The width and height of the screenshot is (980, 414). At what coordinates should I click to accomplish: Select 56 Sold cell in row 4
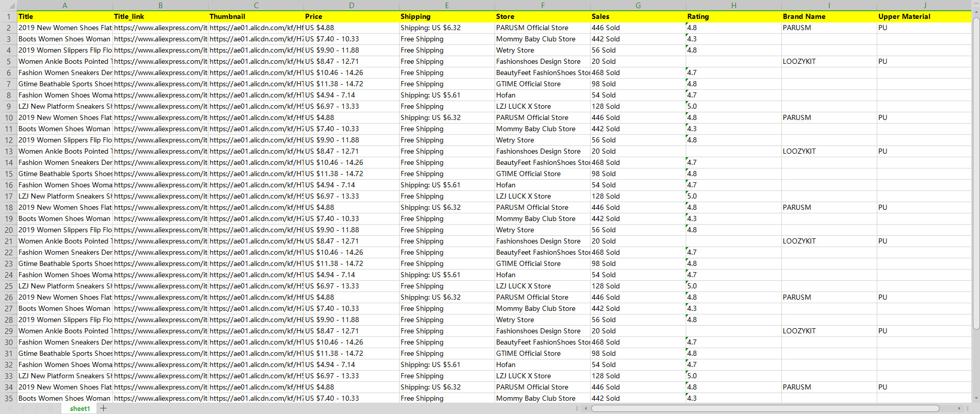638,50
